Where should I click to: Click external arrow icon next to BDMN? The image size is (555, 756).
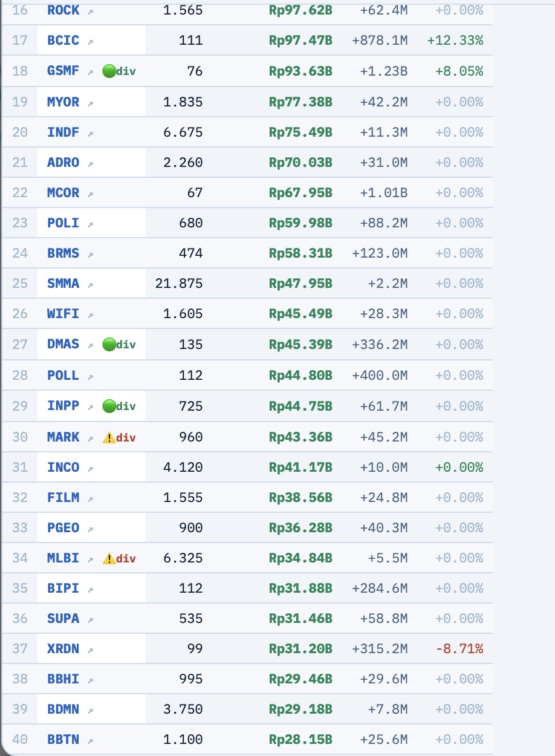[x=91, y=710]
